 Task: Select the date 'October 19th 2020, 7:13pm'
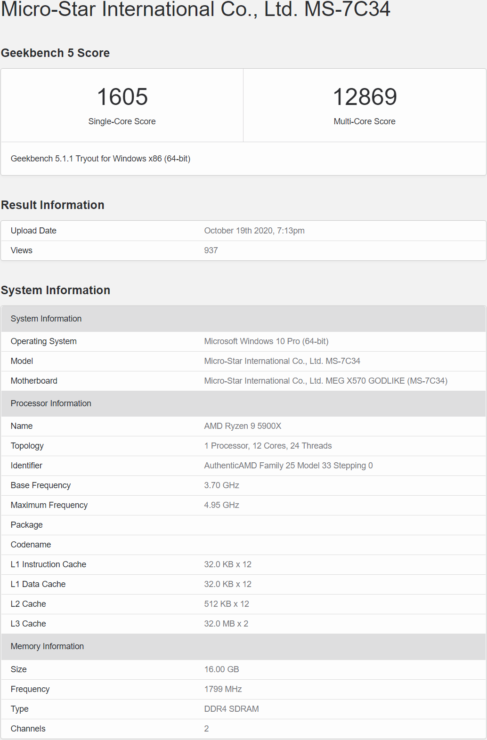pyautogui.click(x=254, y=231)
